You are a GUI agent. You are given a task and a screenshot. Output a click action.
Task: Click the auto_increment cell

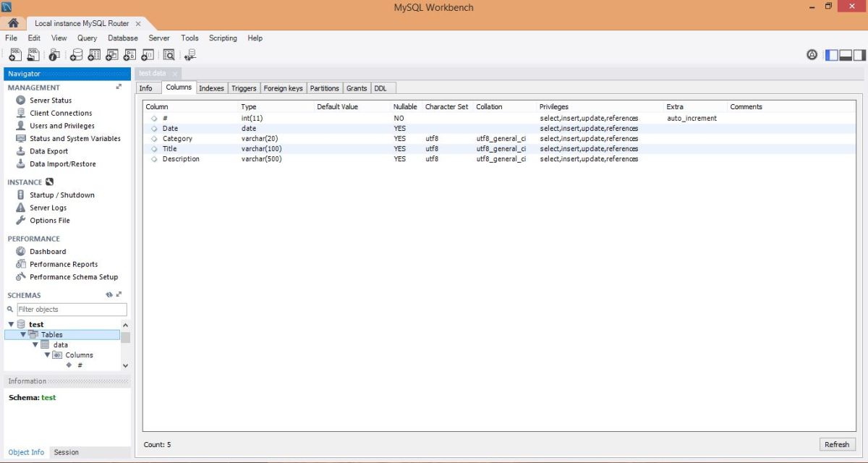692,118
